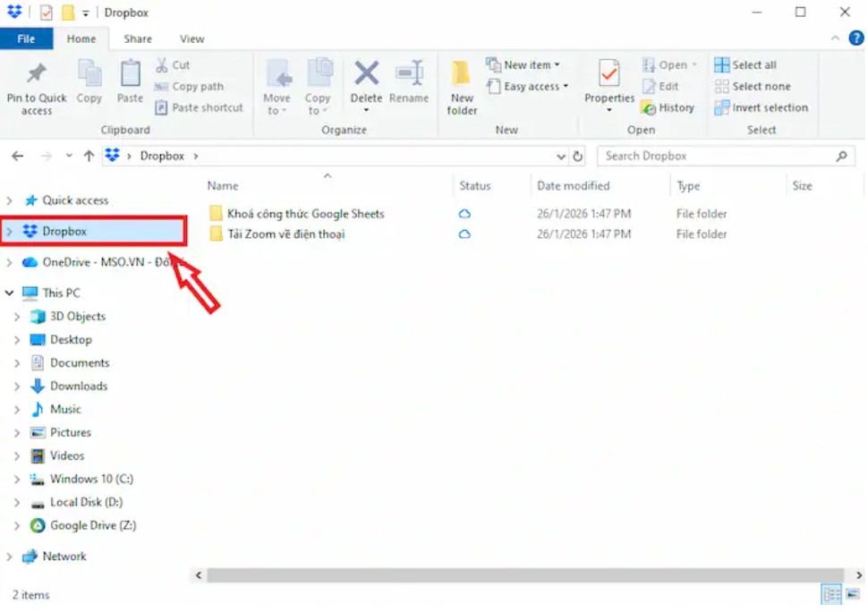Image resolution: width=868 pixels, height=612 pixels.
Task: Expand the Downloads tree node
Action: click(x=17, y=387)
